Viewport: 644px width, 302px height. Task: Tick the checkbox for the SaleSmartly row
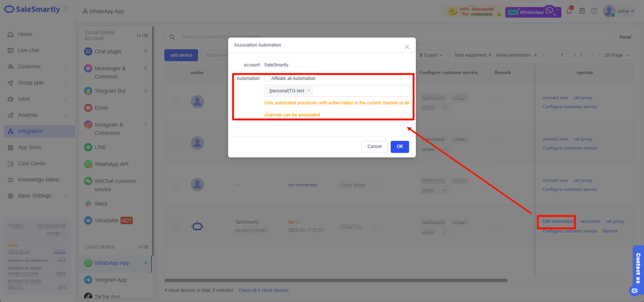(x=176, y=226)
